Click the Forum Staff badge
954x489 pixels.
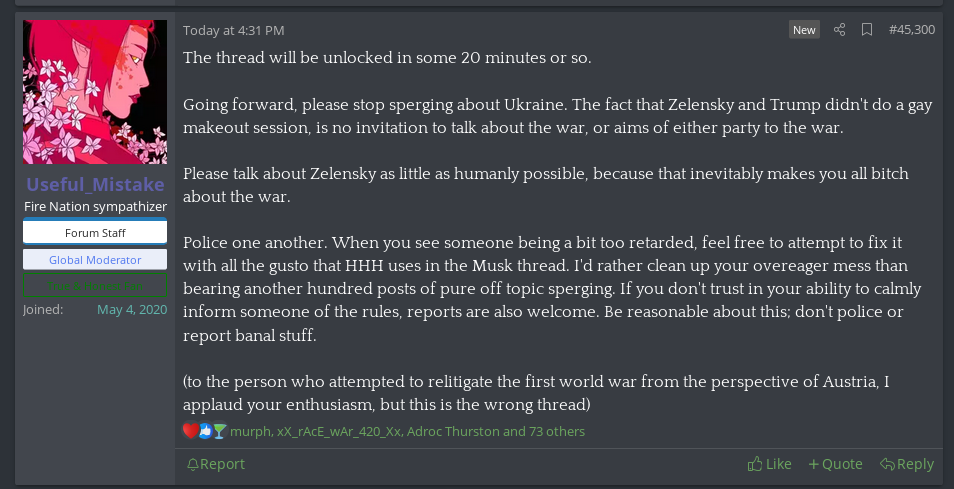pos(95,234)
